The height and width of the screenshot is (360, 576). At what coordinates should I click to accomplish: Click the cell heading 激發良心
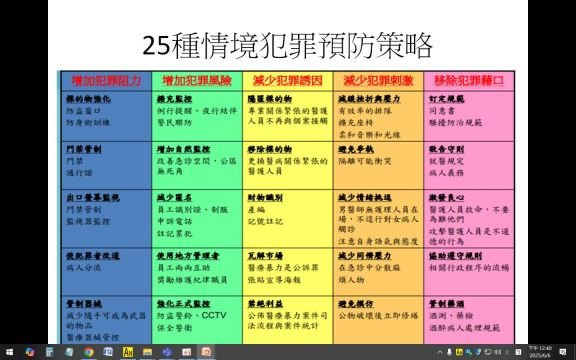click(x=446, y=198)
